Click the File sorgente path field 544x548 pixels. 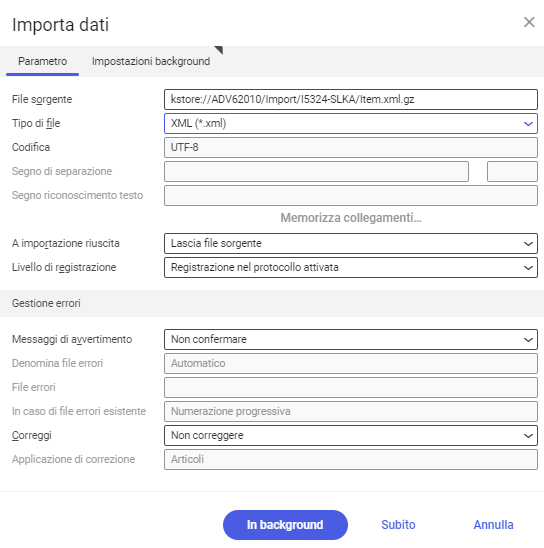tap(351, 100)
